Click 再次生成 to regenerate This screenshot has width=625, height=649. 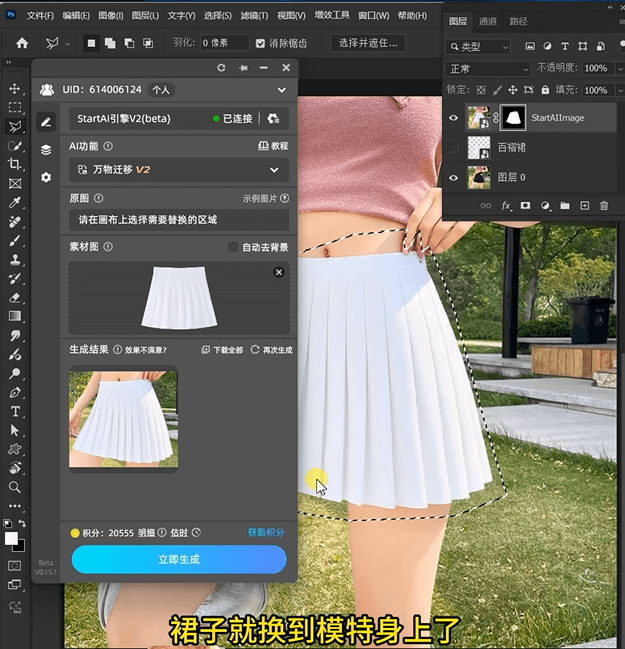(x=272, y=350)
